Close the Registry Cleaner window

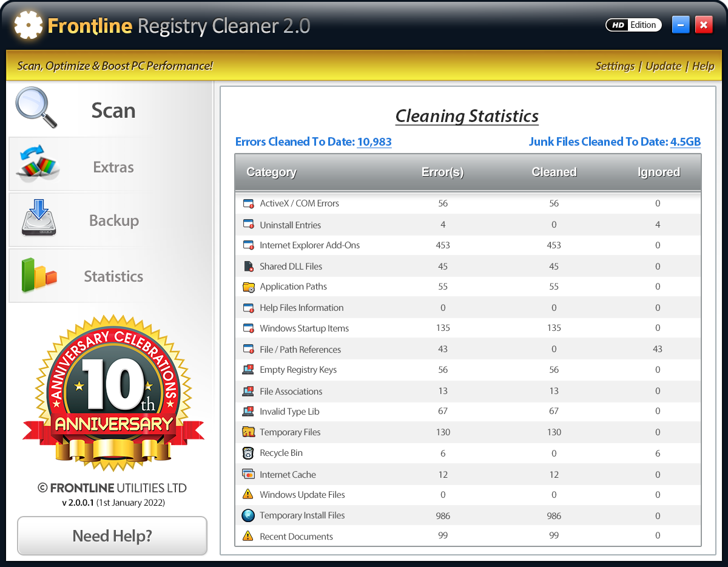703,25
